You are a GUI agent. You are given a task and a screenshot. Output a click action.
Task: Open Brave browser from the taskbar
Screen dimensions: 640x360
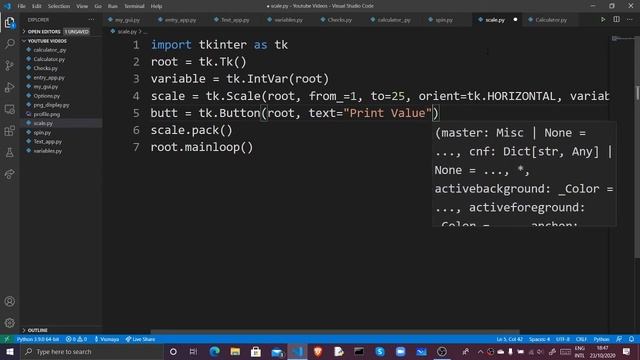pos(318,351)
